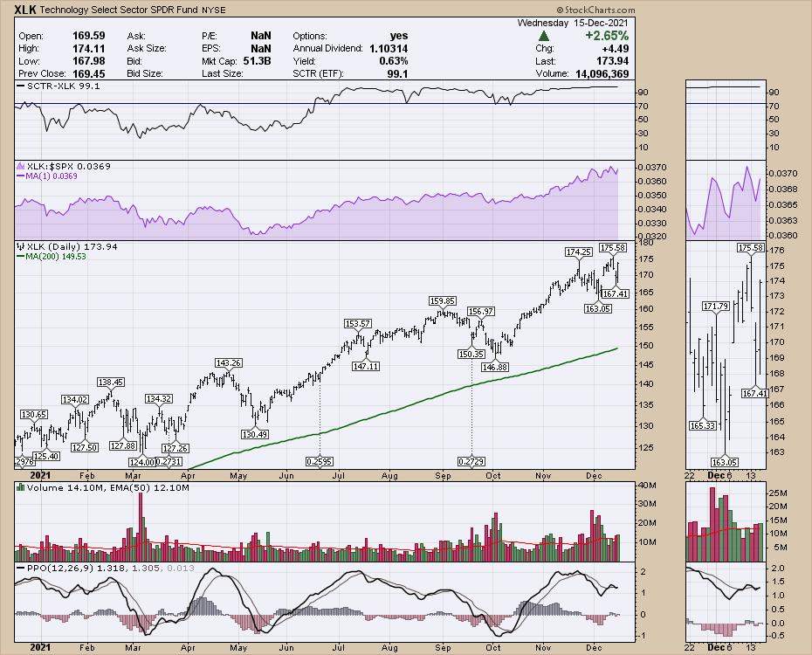
Task: Click the Options value yes
Action: point(399,36)
